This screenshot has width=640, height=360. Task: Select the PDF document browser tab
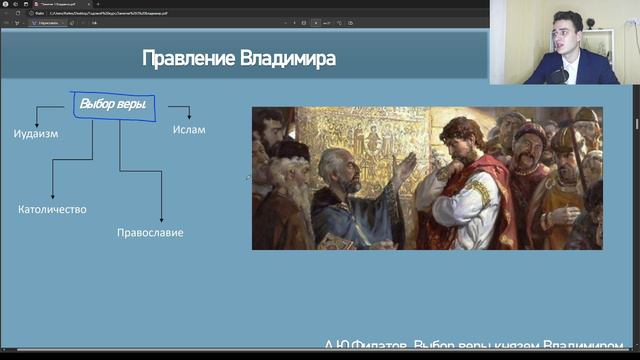click(62, 4)
